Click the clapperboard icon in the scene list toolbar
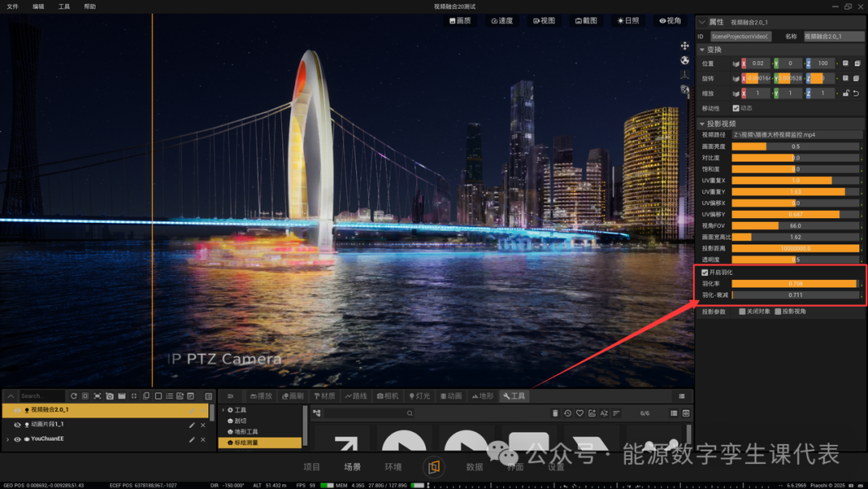Viewport: 868px width, 489px height. [x=122, y=396]
